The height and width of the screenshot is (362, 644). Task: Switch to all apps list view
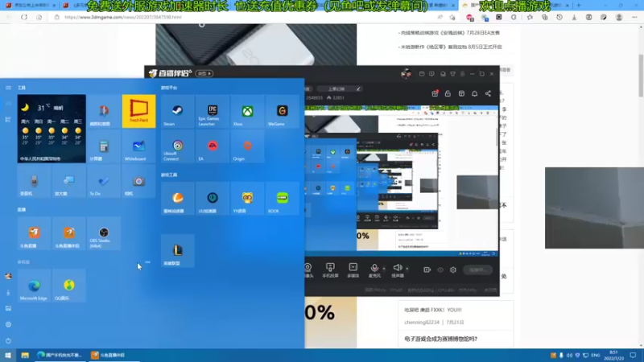click(8, 119)
